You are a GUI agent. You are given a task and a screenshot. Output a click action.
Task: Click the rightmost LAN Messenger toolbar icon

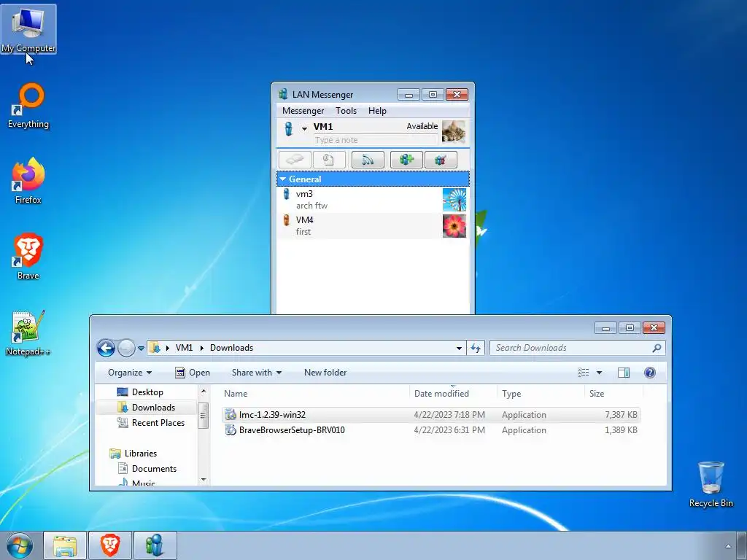coord(441,160)
